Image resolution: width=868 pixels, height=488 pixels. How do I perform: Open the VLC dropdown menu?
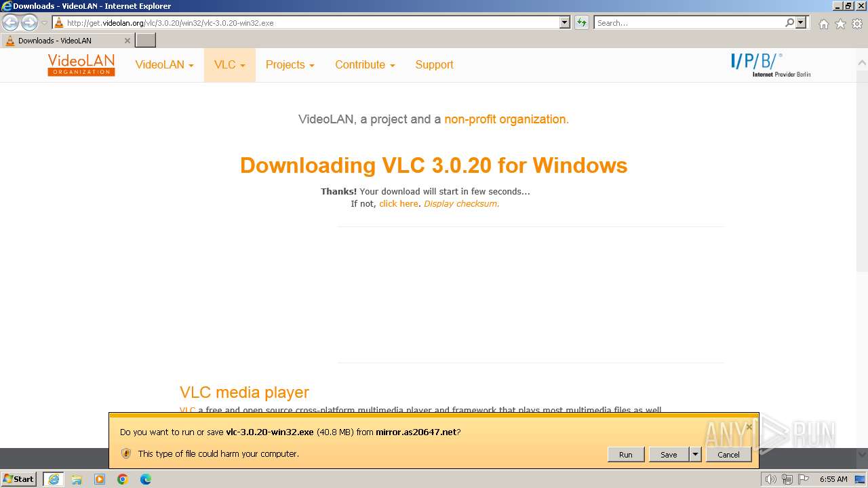point(230,65)
